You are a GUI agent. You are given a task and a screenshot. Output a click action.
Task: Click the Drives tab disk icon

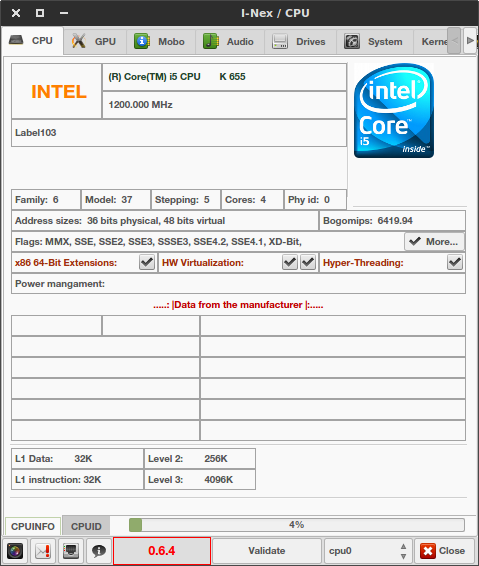(280, 41)
